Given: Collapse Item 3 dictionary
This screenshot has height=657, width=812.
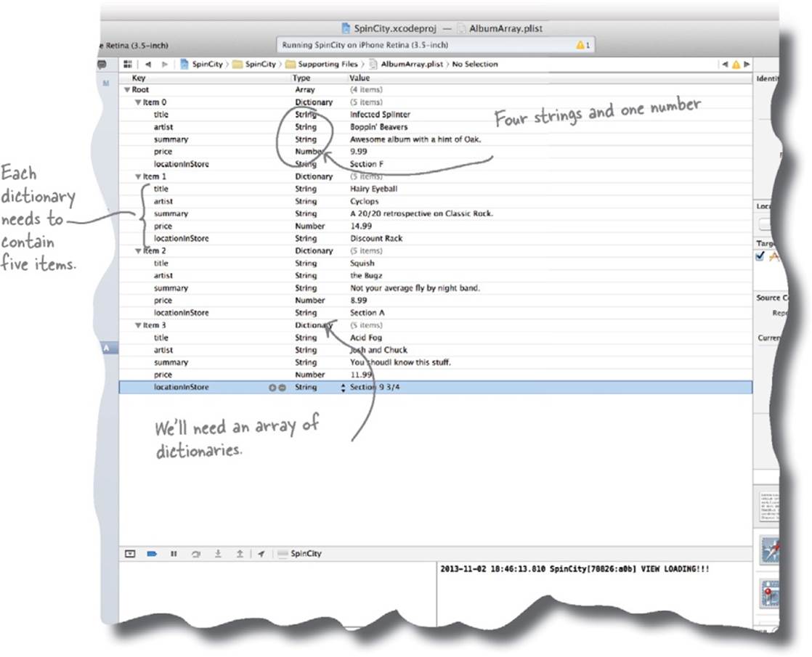Looking at the screenshot, I should tap(138, 325).
